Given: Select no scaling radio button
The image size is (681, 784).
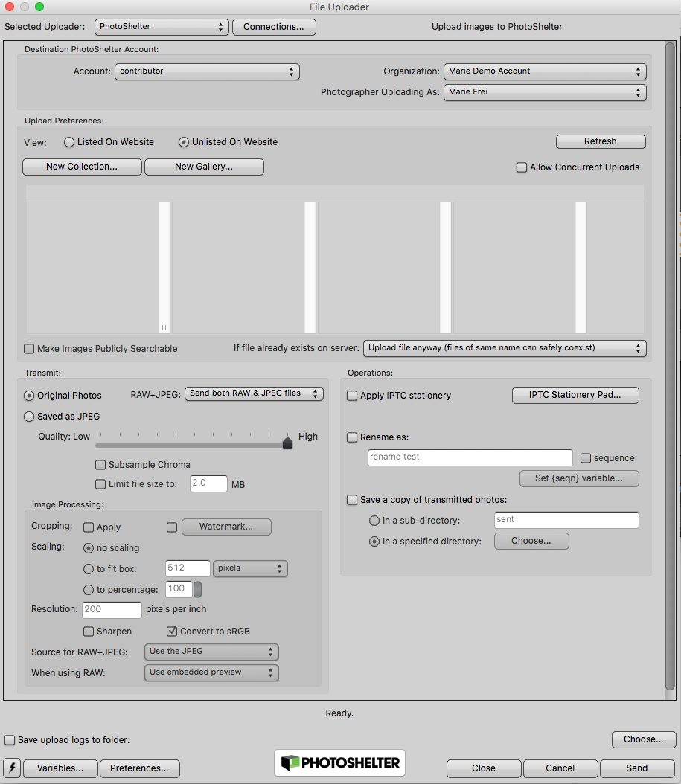Looking at the screenshot, I should click(x=88, y=548).
